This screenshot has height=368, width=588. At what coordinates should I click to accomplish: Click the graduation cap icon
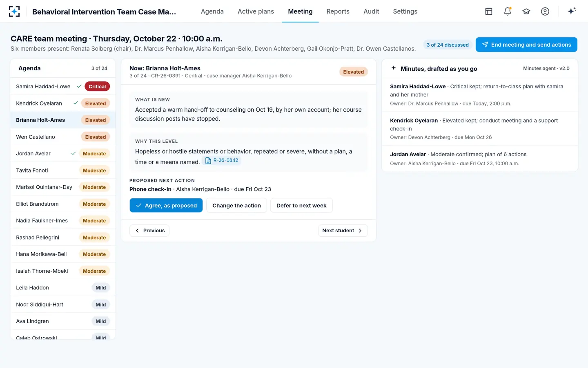click(526, 11)
